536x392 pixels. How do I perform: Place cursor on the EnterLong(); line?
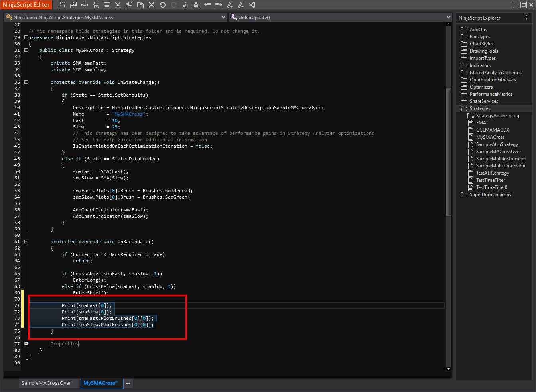click(90, 280)
